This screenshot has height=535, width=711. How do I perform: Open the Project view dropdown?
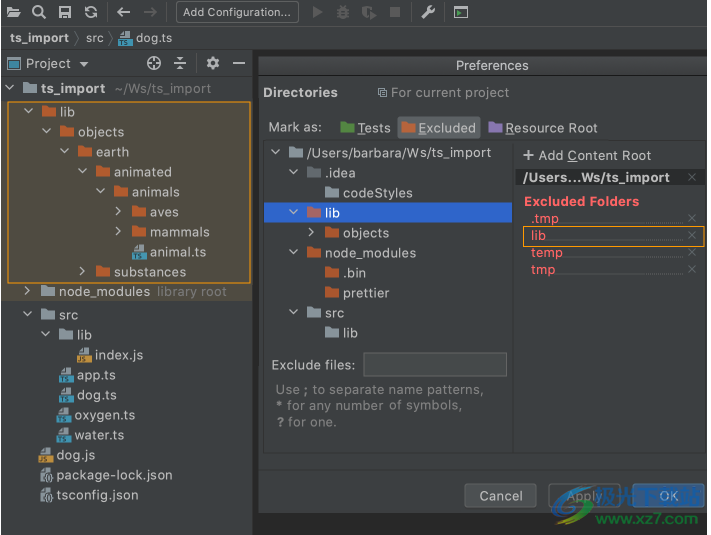pos(84,64)
